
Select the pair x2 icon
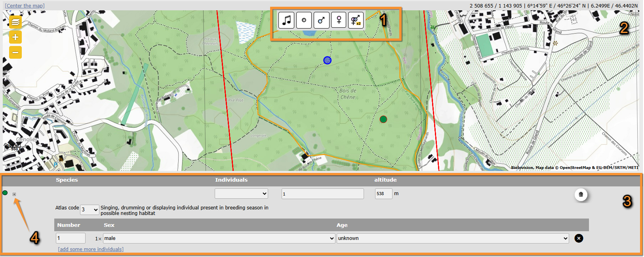coord(356,20)
